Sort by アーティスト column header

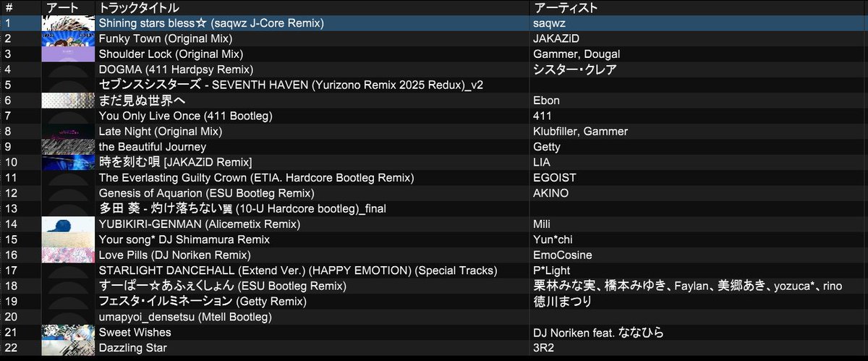(566, 7)
